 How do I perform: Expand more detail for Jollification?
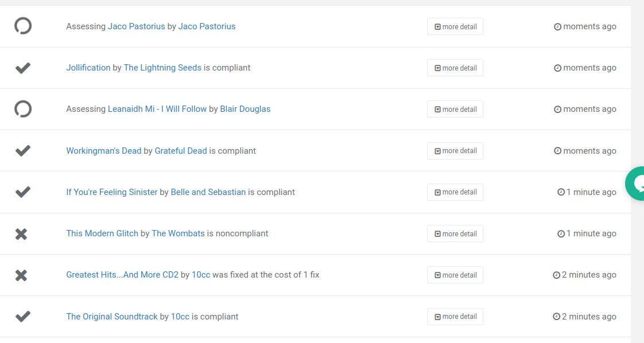click(x=455, y=68)
